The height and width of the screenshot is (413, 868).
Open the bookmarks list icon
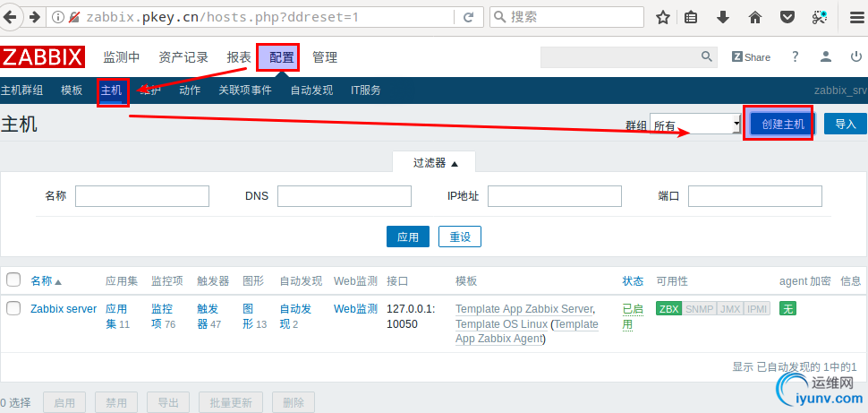tap(690, 17)
